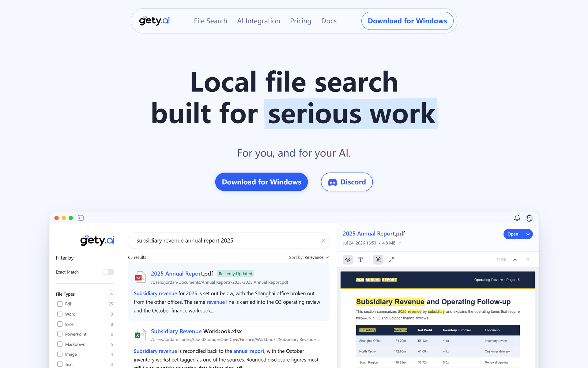Click the Excel file icon for Workbook.xlsx
The height and width of the screenshot is (368, 588).
pos(140,335)
